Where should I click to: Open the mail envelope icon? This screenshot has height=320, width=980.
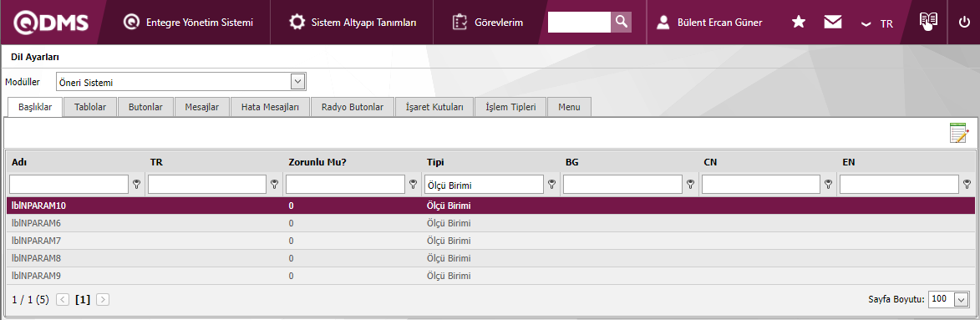(832, 23)
